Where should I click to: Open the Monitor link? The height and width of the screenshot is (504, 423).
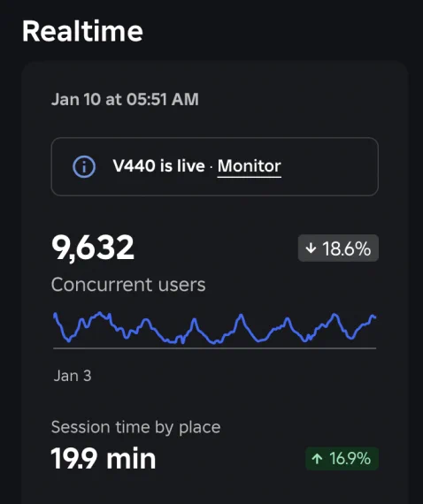click(x=250, y=166)
